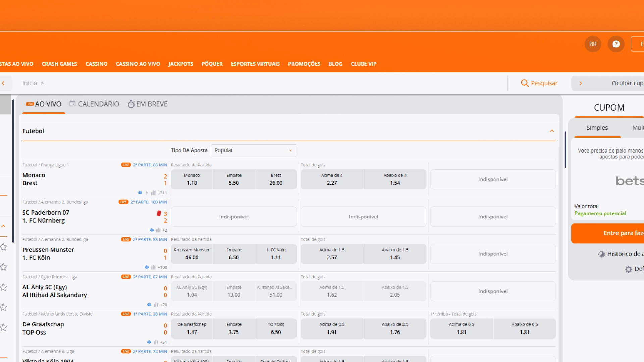Click the BR account circle in the top bar
This screenshot has width=644, height=362.
point(593,44)
